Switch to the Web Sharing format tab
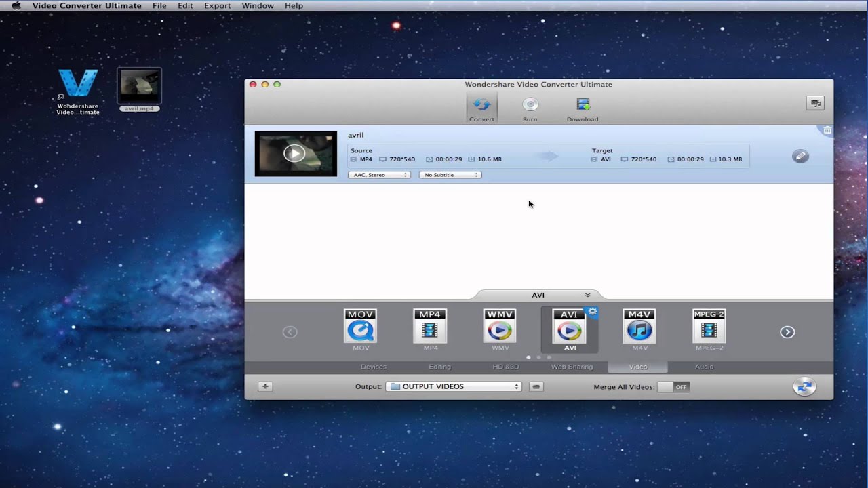The height and width of the screenshot is (488, 868). 572,367
